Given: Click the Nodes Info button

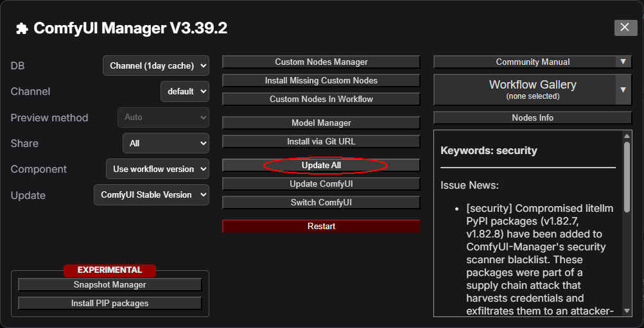Looking at the screenshot, I should click(532, 118).
